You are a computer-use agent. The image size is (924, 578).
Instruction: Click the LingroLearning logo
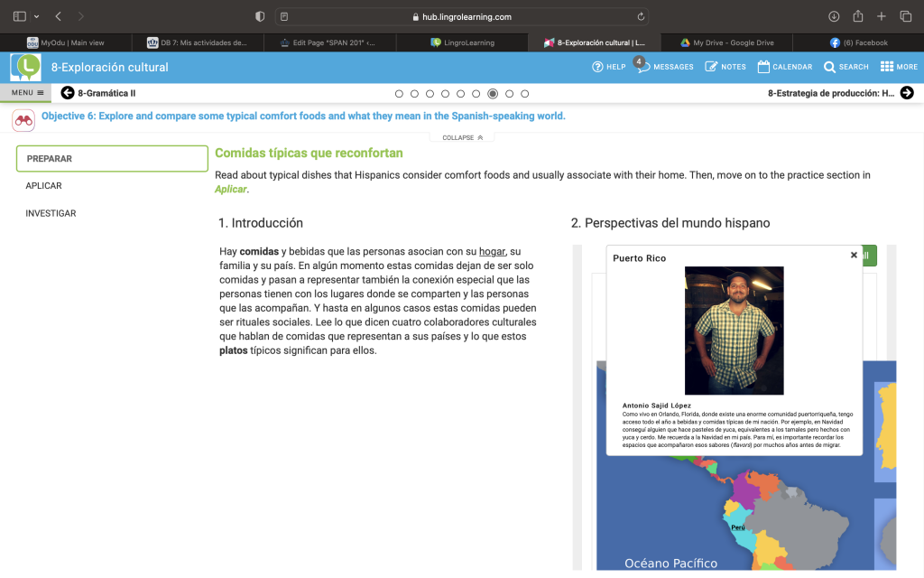pos(25,67)
